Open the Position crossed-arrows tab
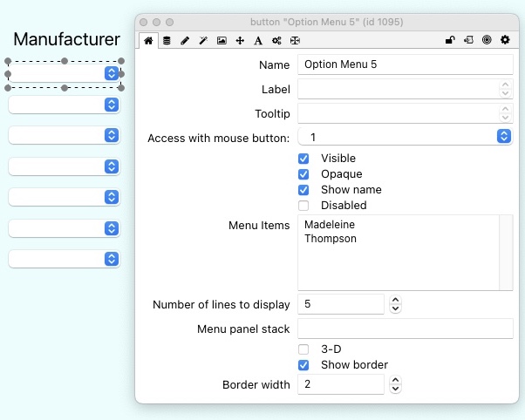 coord(240,40)
